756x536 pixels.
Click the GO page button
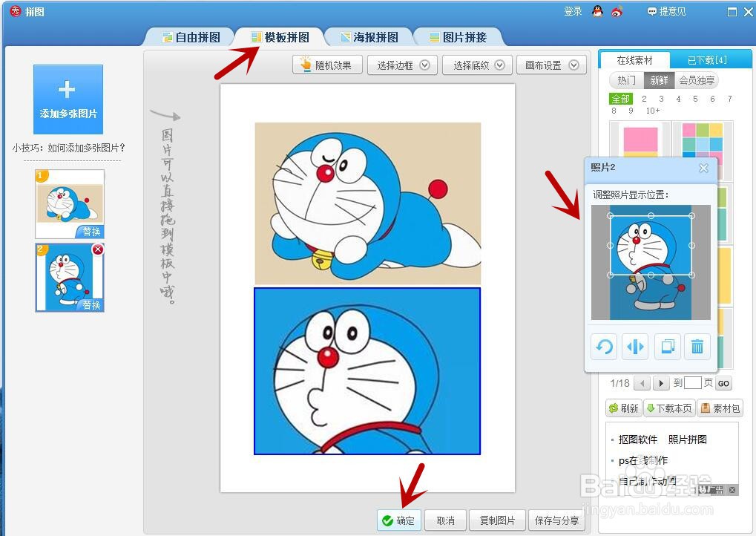pyautogui.click(x=723, y=384)
